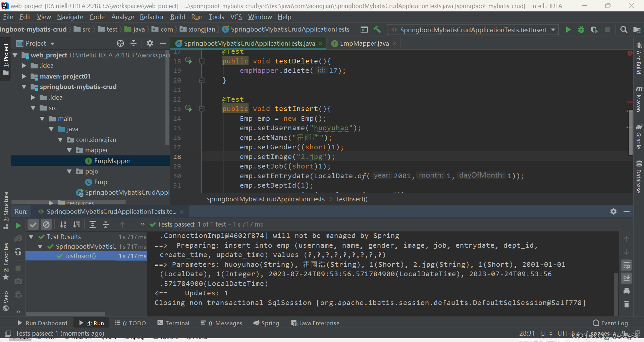This screenshot has height=342, width=644.
Task: Open the Terminal tool tab
Action: point(173,323)
